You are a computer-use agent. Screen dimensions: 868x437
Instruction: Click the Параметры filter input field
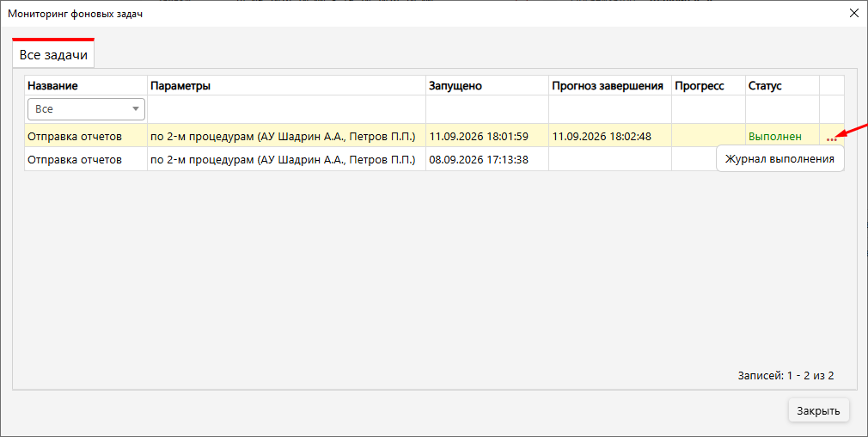[286, 109]
